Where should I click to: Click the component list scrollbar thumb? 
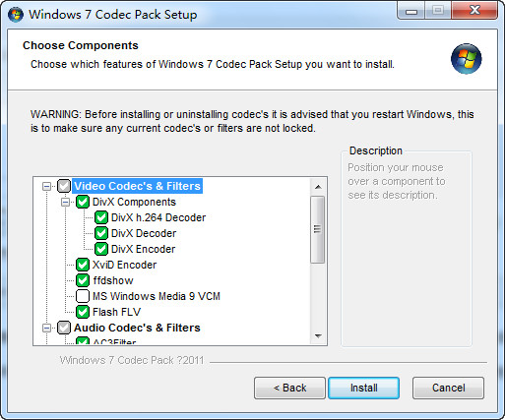pyautogui.click(x=317, y=229)
